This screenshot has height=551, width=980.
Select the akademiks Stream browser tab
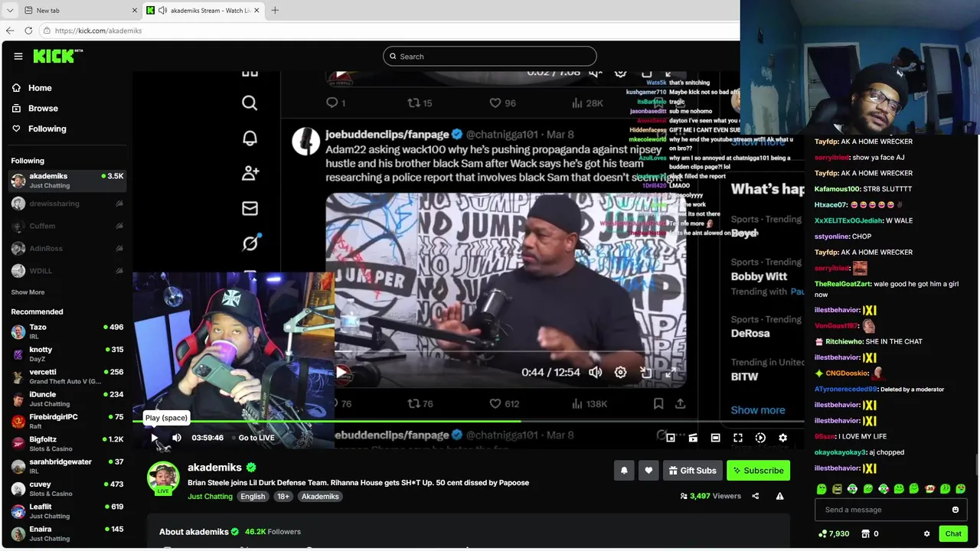[204, 10]
